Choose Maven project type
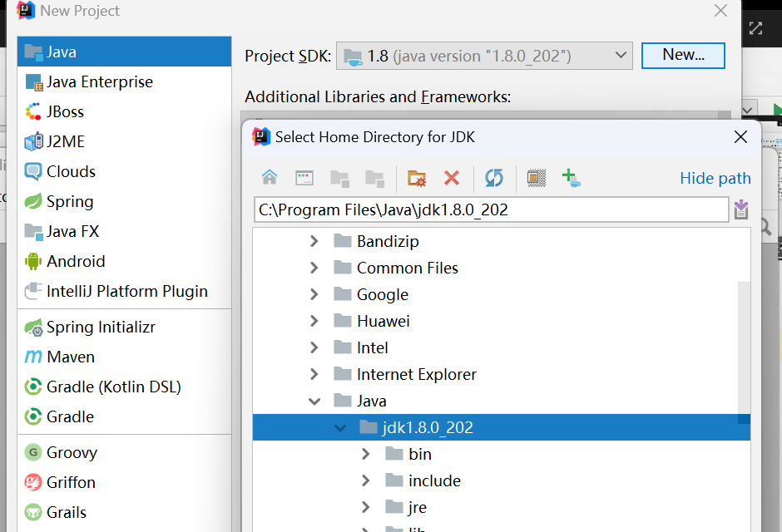The width and height of the screenshot is (782, 532). coord(124,357)
